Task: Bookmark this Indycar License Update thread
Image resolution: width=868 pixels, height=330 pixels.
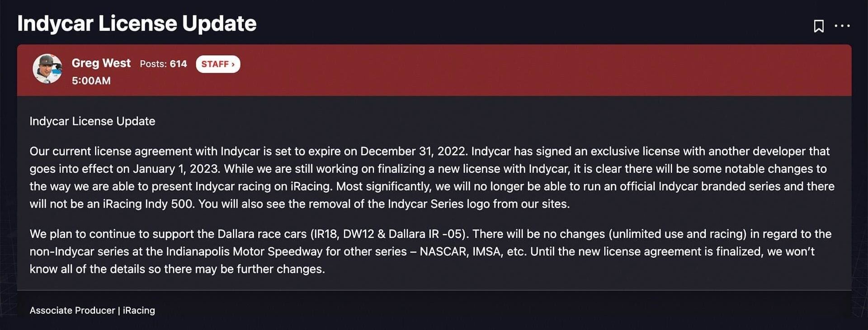Action: [x=818, y=26]
